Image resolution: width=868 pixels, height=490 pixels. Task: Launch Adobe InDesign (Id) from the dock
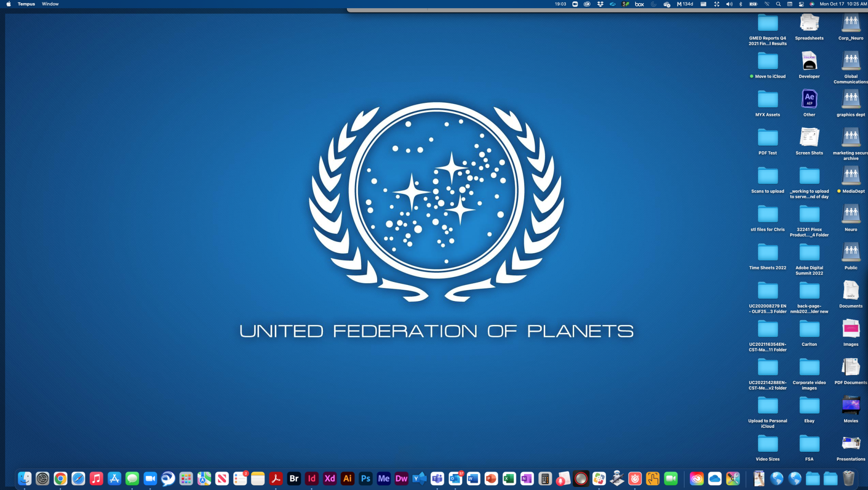312,479
